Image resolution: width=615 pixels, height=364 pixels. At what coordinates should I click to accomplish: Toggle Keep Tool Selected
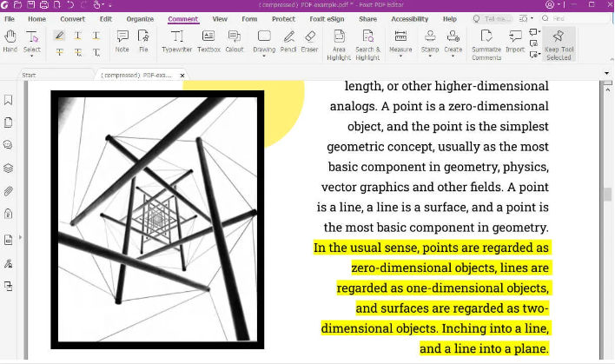pyautogui.click(x=559, y=41)
